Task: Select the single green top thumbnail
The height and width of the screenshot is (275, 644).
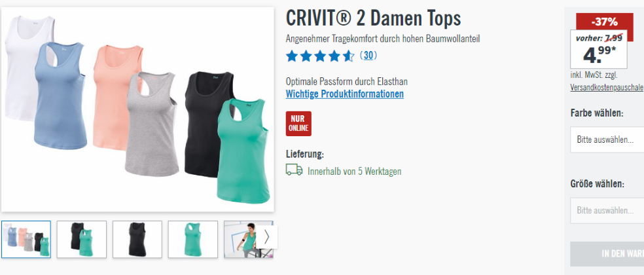Action: (193, 239)
